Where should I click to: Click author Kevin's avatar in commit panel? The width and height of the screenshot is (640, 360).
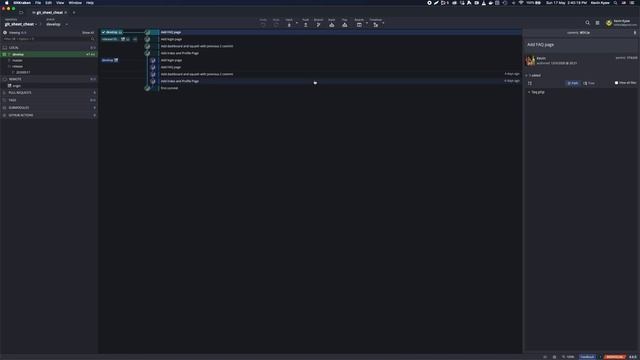coord(530,61)
